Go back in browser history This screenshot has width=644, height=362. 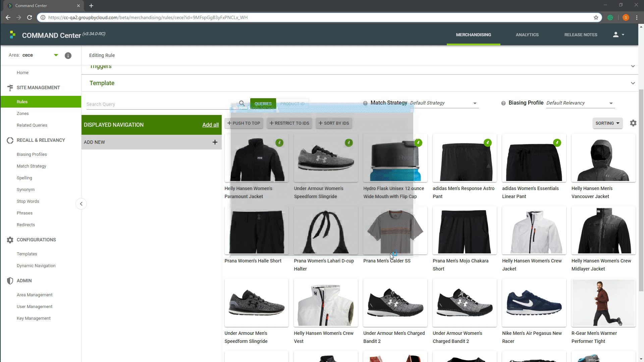(x=8, y=17)
